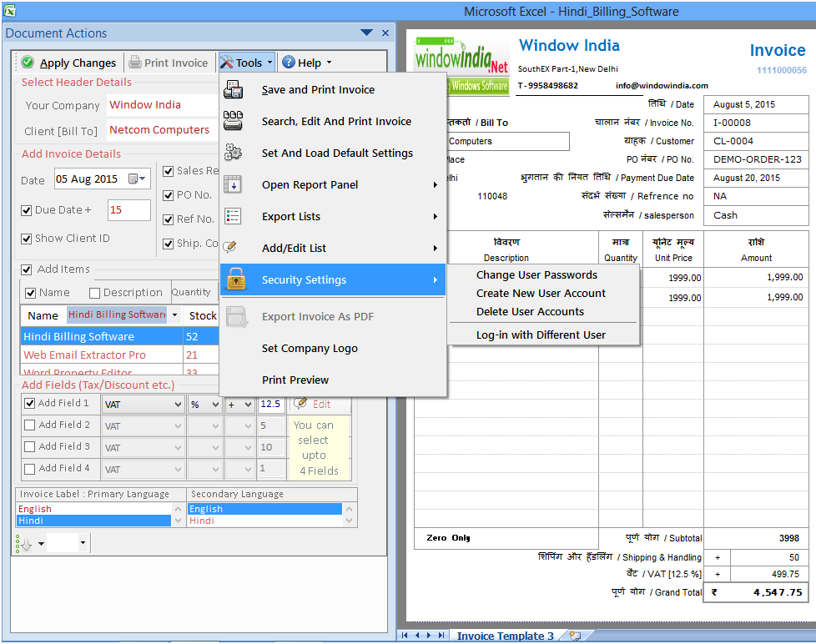Click the Print Invoice printer icon
The image size is (816, 644).
pyautogui.click(x=135, y=63)
